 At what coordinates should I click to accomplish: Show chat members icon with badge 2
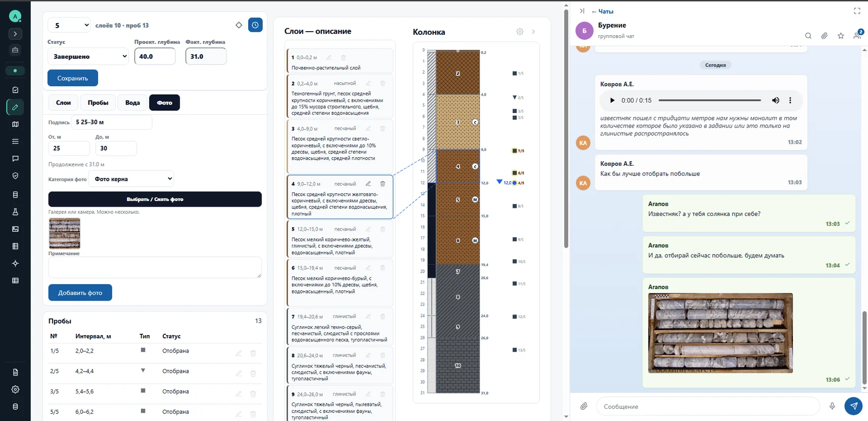(x=857, y=35)
